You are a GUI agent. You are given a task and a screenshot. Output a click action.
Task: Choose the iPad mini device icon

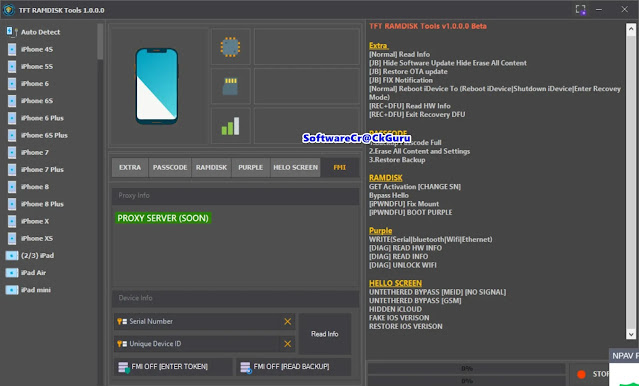pyautogui.click(x=12, y=290)
